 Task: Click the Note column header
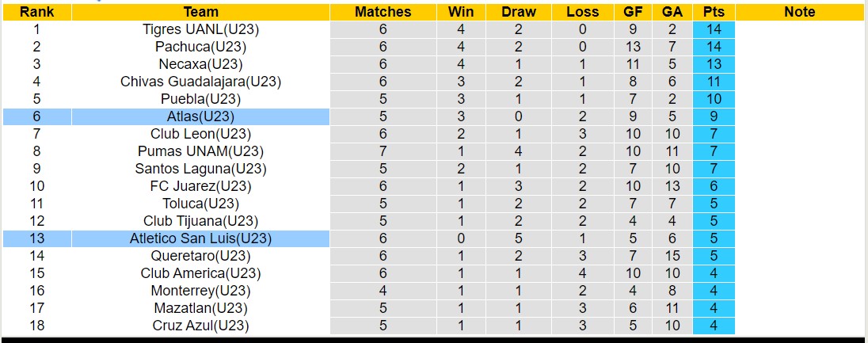pyautogui.click(x=799, y=12)
